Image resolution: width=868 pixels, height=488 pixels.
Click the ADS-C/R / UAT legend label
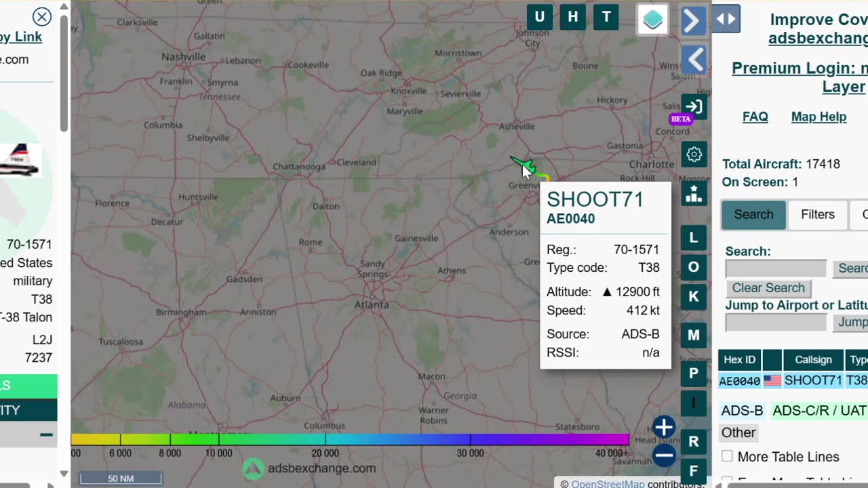tap(819, 411)
